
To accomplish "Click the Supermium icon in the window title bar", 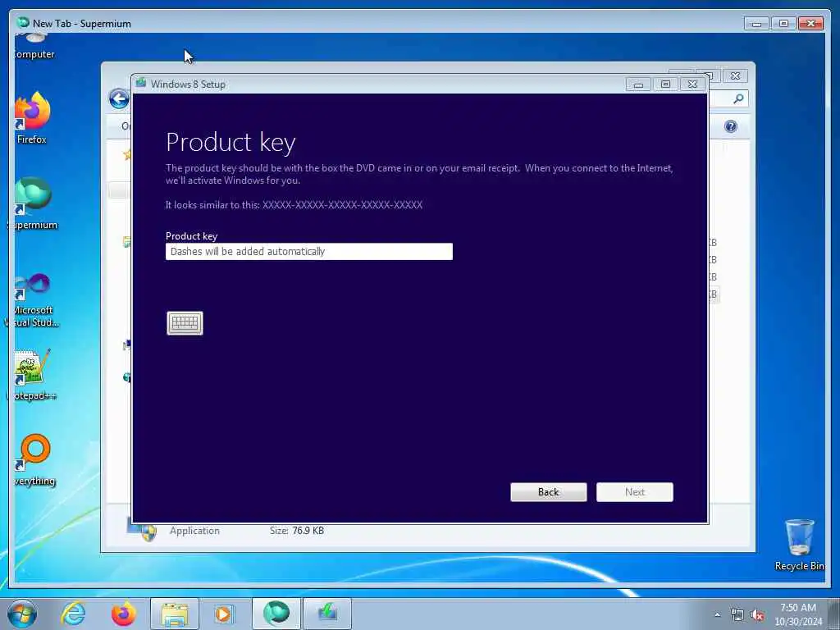I will pyautogui.click(x=22, y=22).
